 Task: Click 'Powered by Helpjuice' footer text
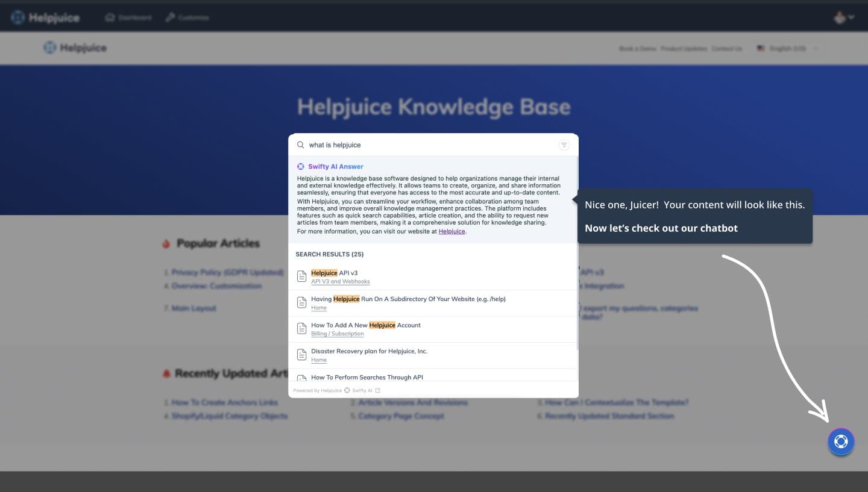318,390
